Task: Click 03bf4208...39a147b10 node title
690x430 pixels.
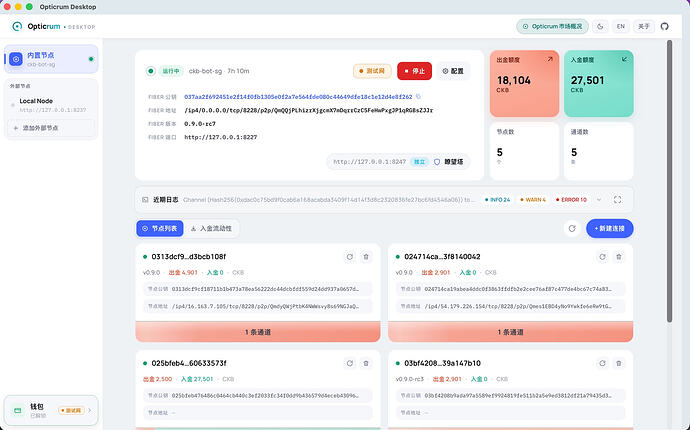Action: pyautogui.click(x=442, y=363)
